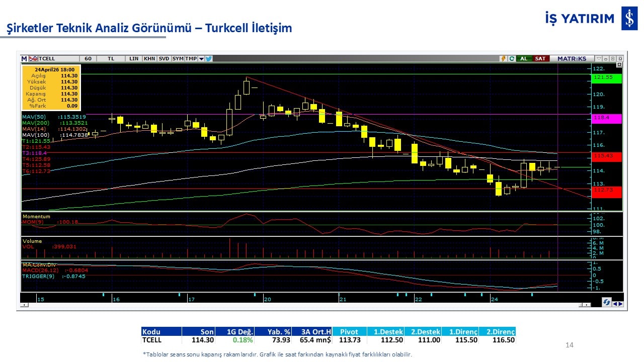This screenshot has height=362, width=644.
Task: Click the Matriks M logo icon
Action: tap(24, 59)
